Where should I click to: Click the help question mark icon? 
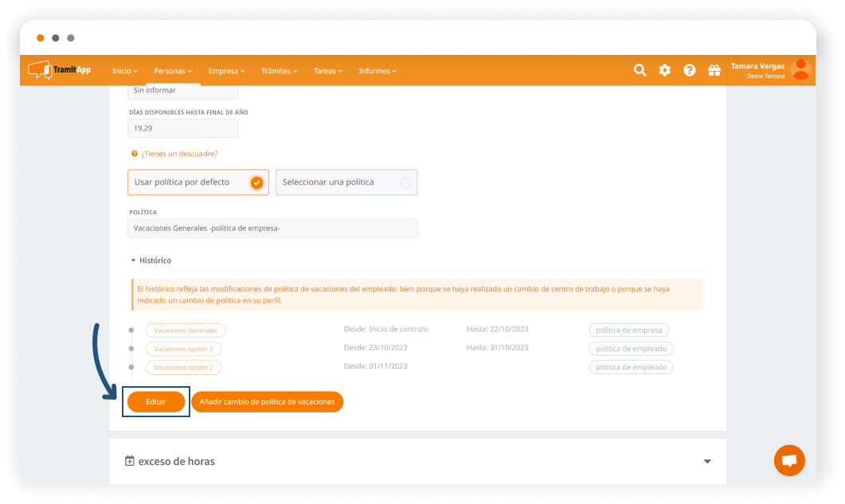[690, 70]
